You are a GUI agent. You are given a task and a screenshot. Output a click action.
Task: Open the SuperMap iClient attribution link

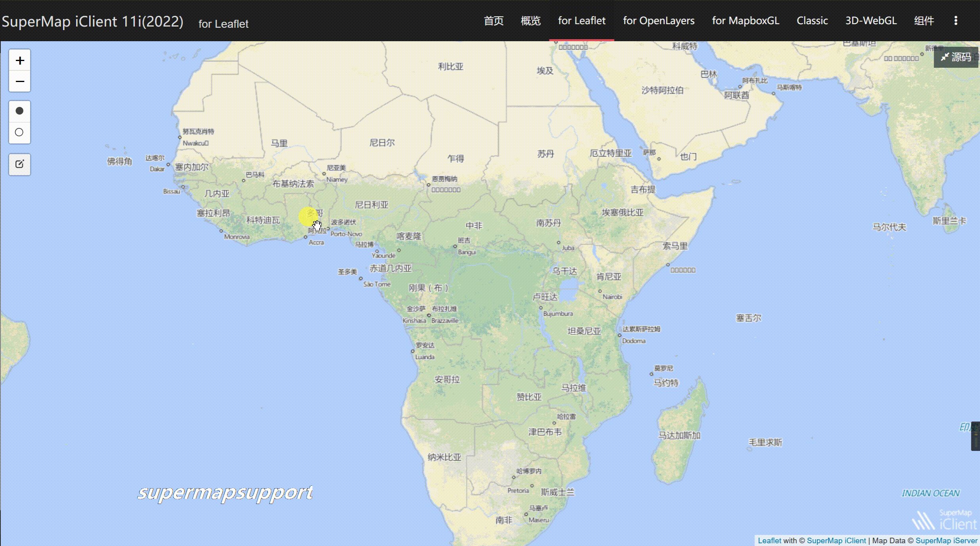coord(836,540)
